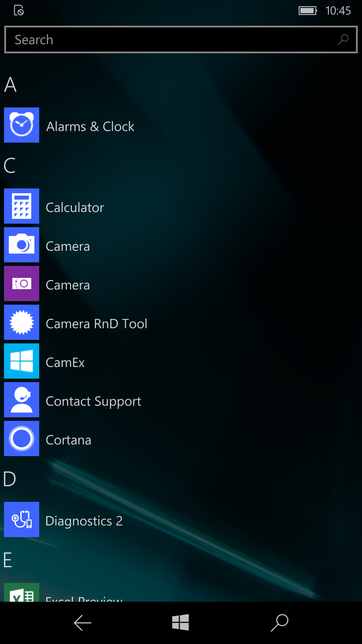Open the Alarms & Clock app icon
Screen dimensions: 362x644
tap(22, 125)
